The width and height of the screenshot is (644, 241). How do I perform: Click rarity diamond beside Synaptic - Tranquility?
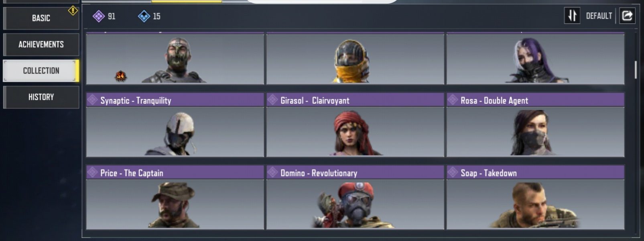(x=93, y=100)
